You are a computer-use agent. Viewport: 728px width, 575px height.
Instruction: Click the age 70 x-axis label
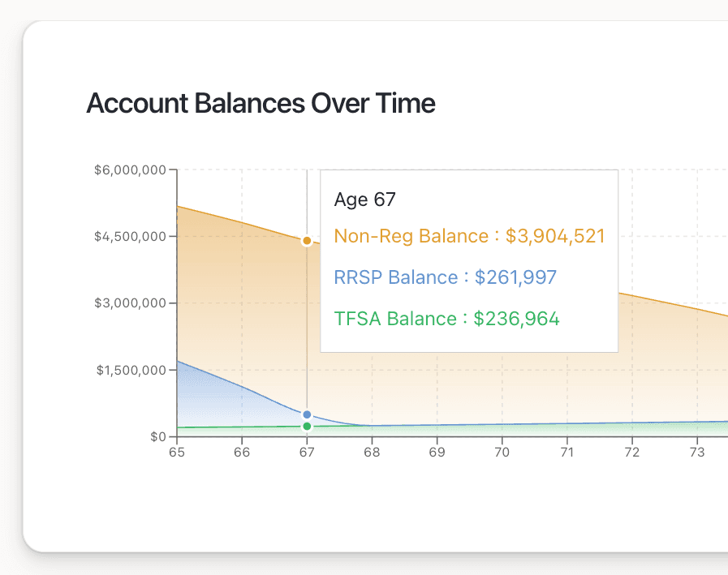(x=502, y=453)
